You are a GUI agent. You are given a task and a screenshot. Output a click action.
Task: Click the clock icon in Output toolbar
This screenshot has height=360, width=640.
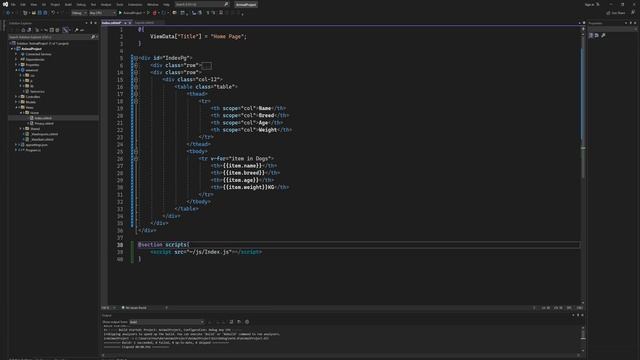(x=247, y=322)
